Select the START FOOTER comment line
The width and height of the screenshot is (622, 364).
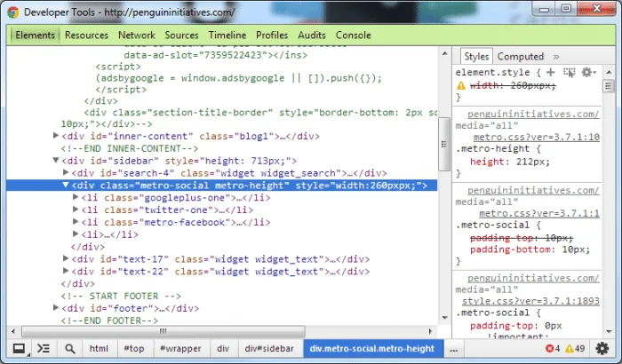coord(121,296)
